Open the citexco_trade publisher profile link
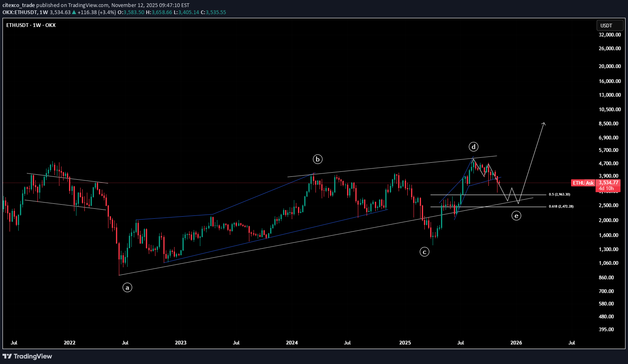Screen dimensions: 628x364 coord(19,5)
